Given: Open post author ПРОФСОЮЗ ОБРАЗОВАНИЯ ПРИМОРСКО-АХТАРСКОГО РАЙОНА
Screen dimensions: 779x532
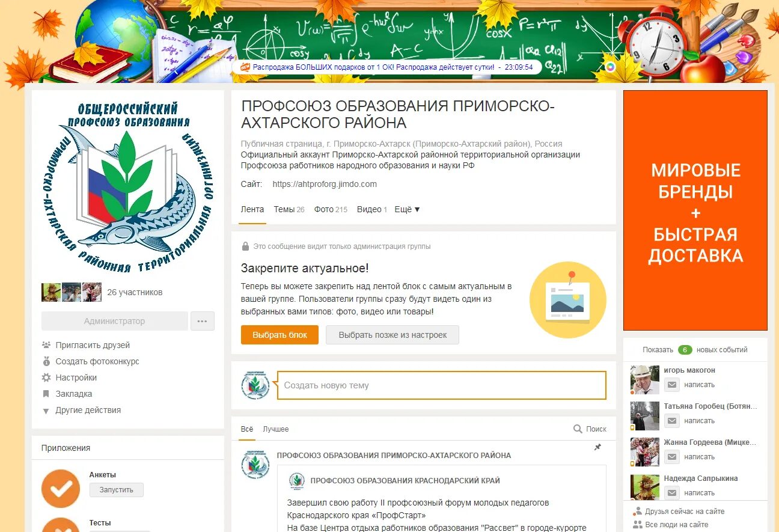Looking at the screenshot, I should point(394,456).
